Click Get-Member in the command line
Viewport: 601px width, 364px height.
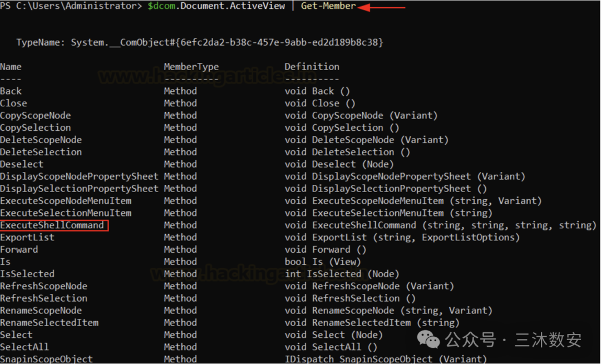point(328,6)
